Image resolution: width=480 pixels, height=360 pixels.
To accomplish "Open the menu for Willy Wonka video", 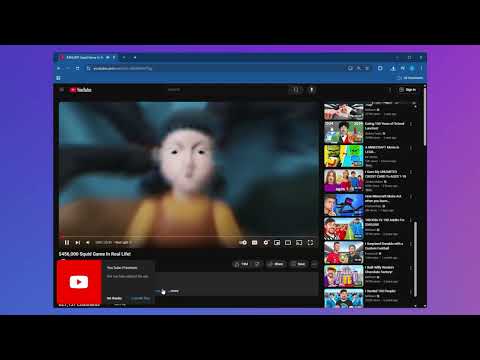I will click(x=411, y=268).
